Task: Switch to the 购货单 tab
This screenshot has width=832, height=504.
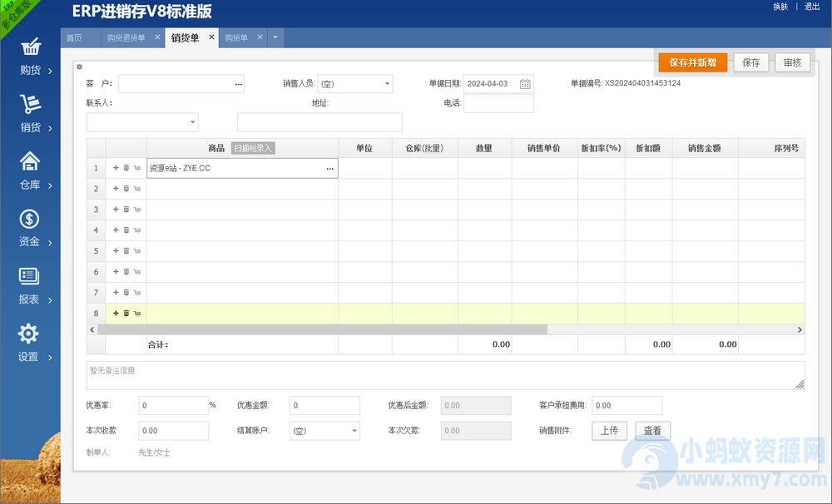Action: click(236, 37)
